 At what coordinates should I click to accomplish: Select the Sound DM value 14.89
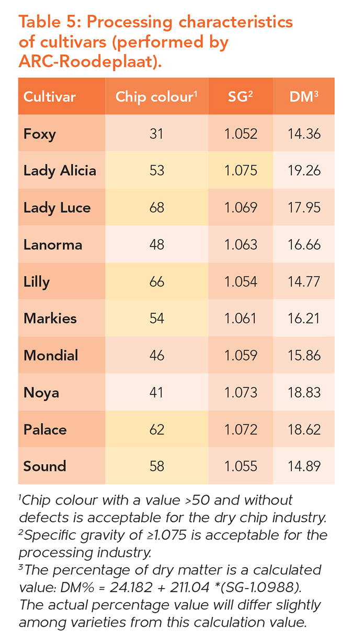tap(304, 466)
